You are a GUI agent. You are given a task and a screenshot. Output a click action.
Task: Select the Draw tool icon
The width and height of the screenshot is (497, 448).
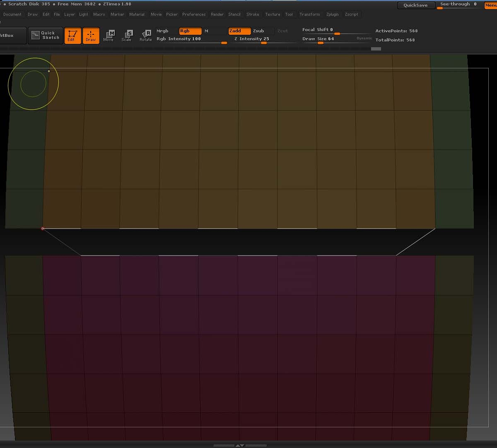tap(91, 36)
